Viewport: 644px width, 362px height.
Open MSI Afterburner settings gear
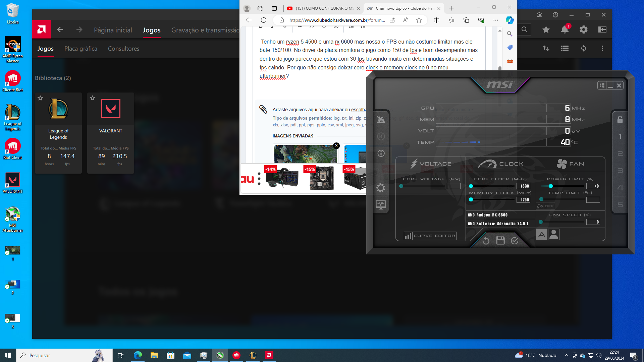[x=381, y=188]
